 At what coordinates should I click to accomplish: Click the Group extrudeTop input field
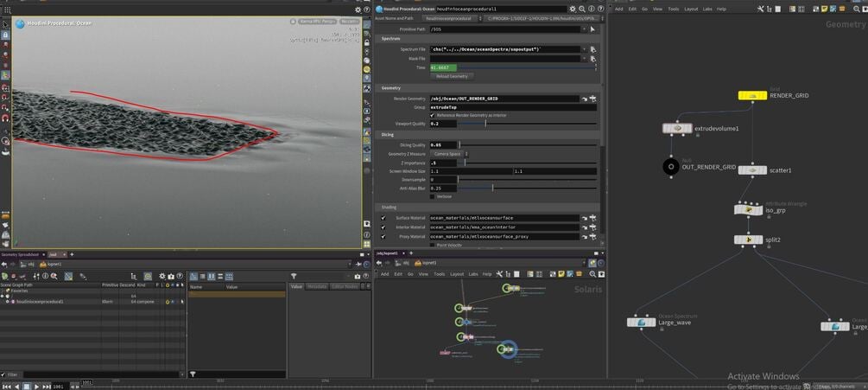[x=513, y=107]
